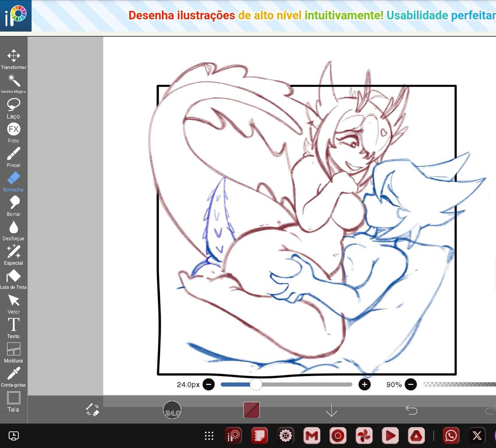
Task: Select the Desfoque blur tool
Action: coord(14,231)
